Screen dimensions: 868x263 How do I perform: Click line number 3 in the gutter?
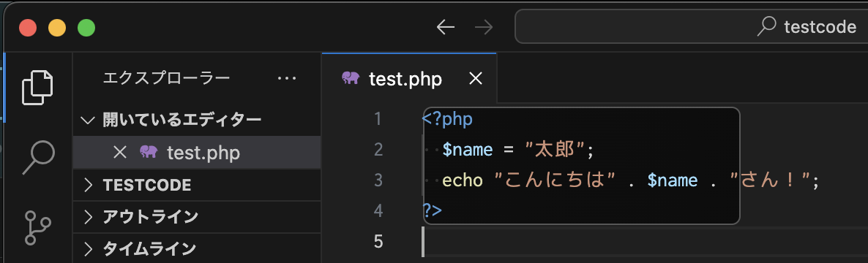[378, 180]
